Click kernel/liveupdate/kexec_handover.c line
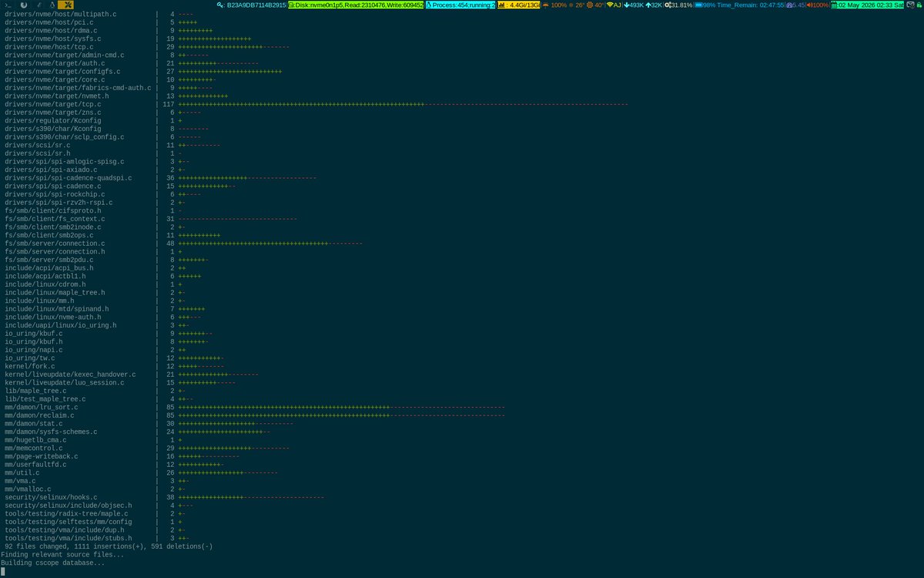The image size is (924, 578). [x=70, y=375]
